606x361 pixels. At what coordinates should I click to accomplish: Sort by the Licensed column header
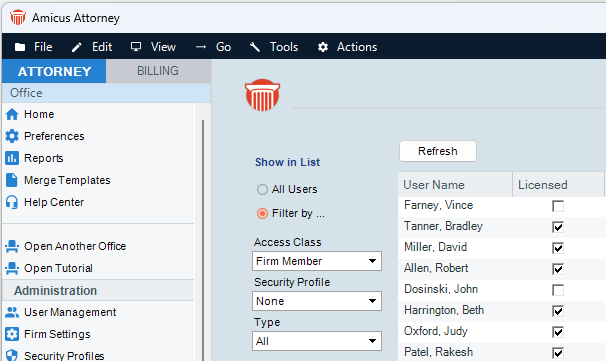pos(558,185)
